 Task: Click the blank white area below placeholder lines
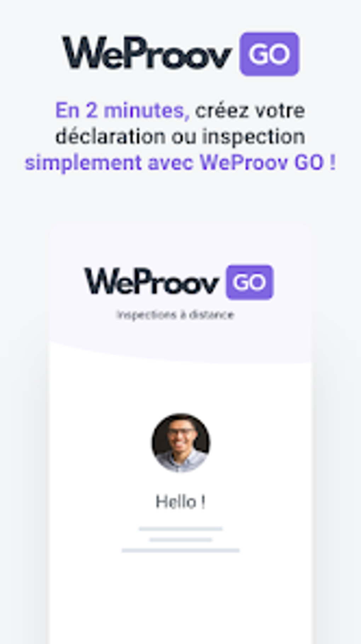pyautogui.click(x=180, y=598)
